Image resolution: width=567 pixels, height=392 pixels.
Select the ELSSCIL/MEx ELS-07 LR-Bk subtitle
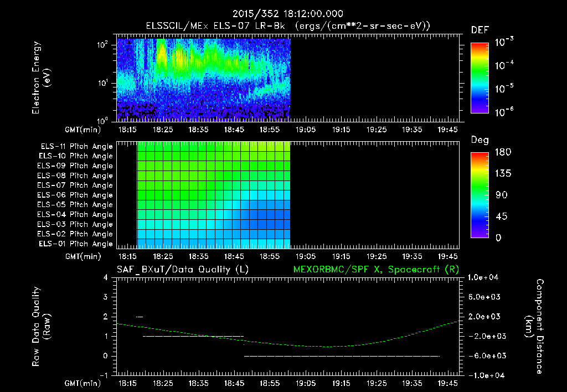[x=215, y=26]
